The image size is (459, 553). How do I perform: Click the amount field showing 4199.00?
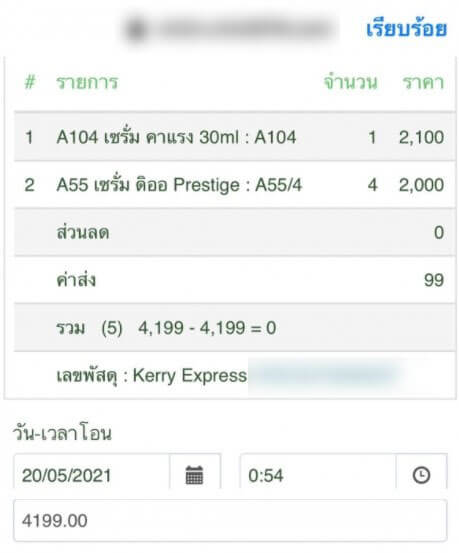230,521
